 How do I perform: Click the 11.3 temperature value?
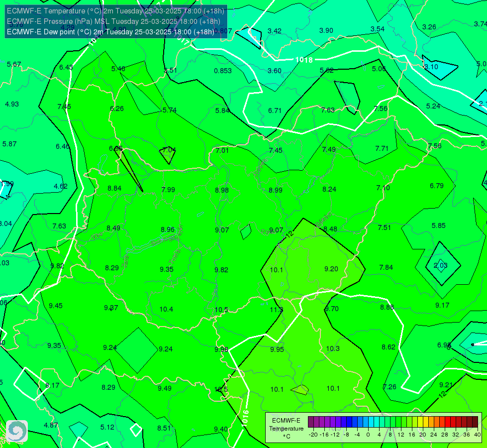pyautogui.click(x=277, y=310)
